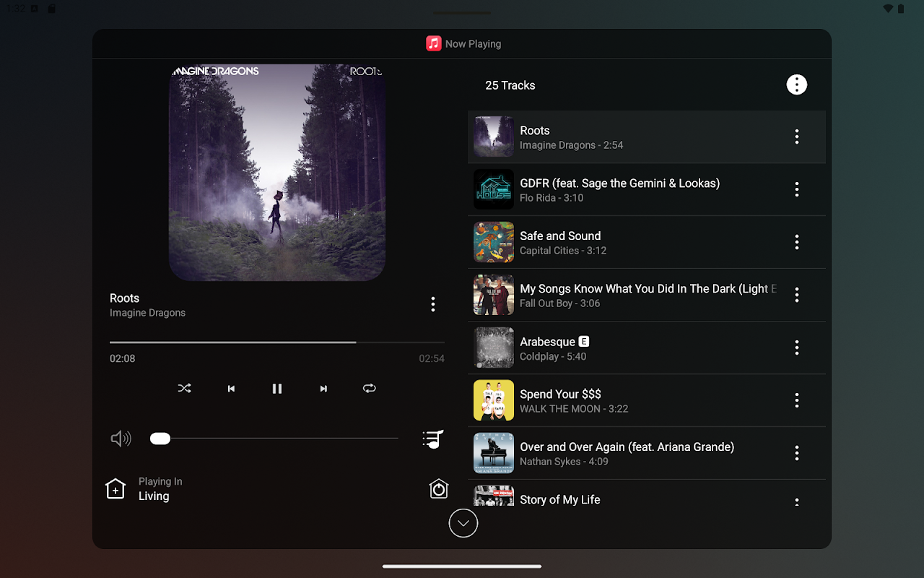The width and height of the screenshot is (924, 578).
Task: Skip to the previous track
Action: (x=231, y=389)
